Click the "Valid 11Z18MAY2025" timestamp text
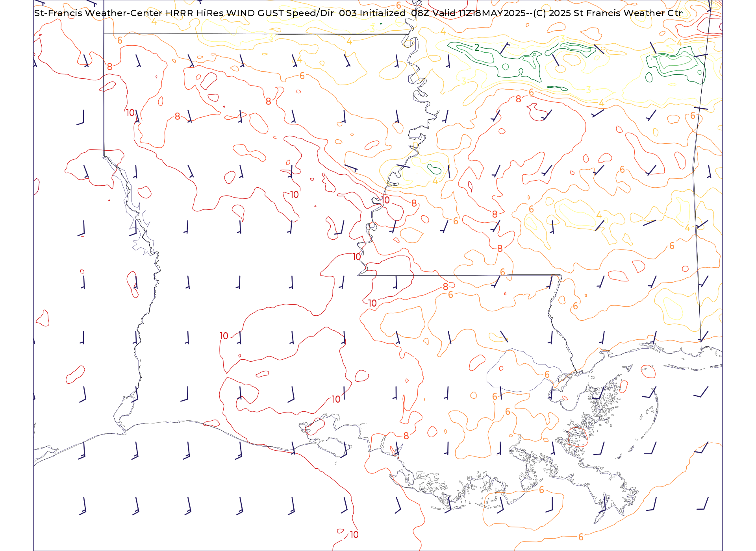756x551 pixels. click(479, 13)
